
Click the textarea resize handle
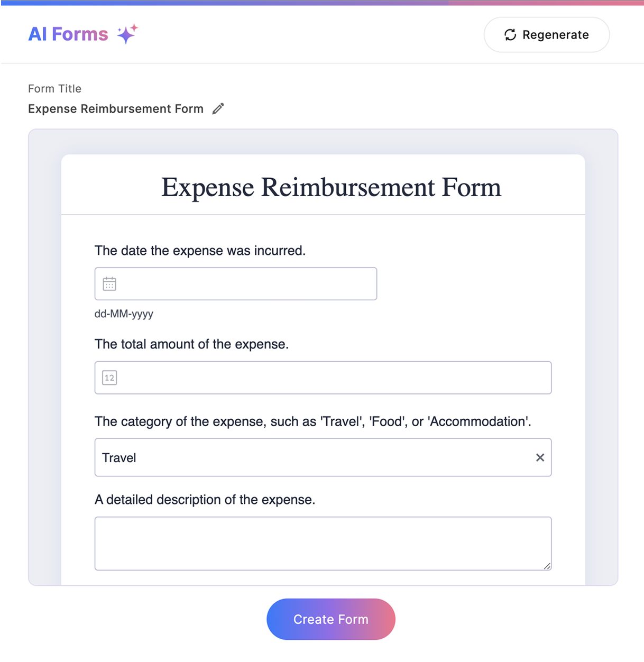547,566
